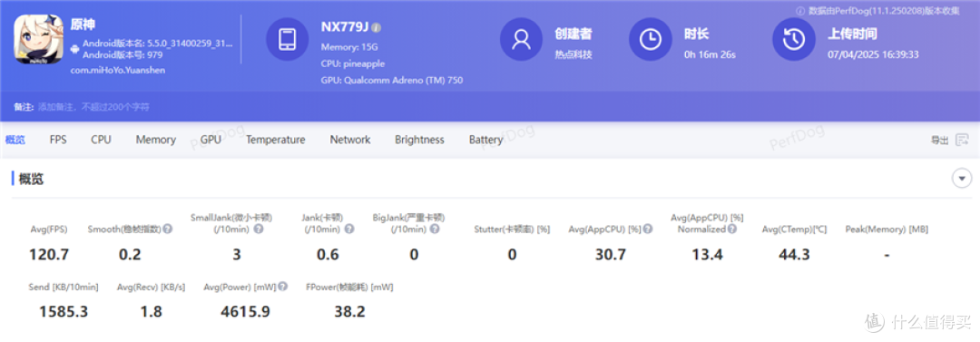This screenshot has width=980, height=342.
Task: Click the creator user icon
Action: click(x=521, y=39)
